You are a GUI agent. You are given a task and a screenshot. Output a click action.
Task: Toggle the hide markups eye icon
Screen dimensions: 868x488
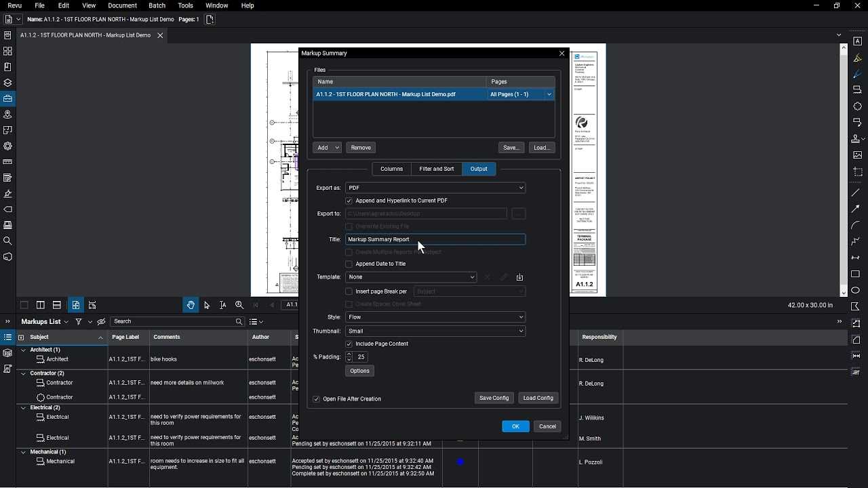tap(101, 322)
